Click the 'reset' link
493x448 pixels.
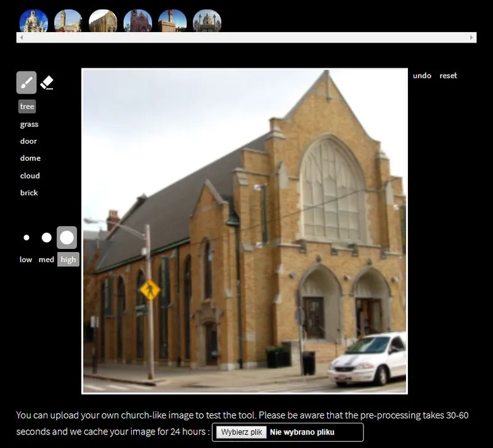point(448,75)
